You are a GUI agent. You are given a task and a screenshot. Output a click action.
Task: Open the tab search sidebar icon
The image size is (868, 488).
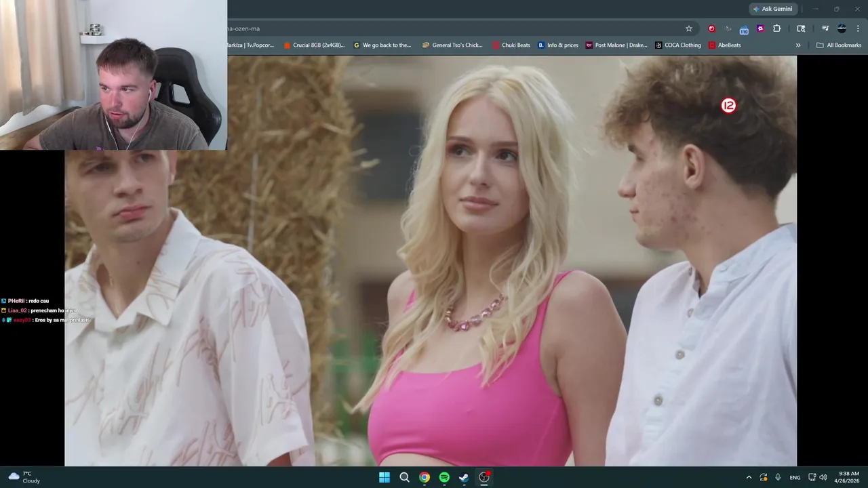801,28
